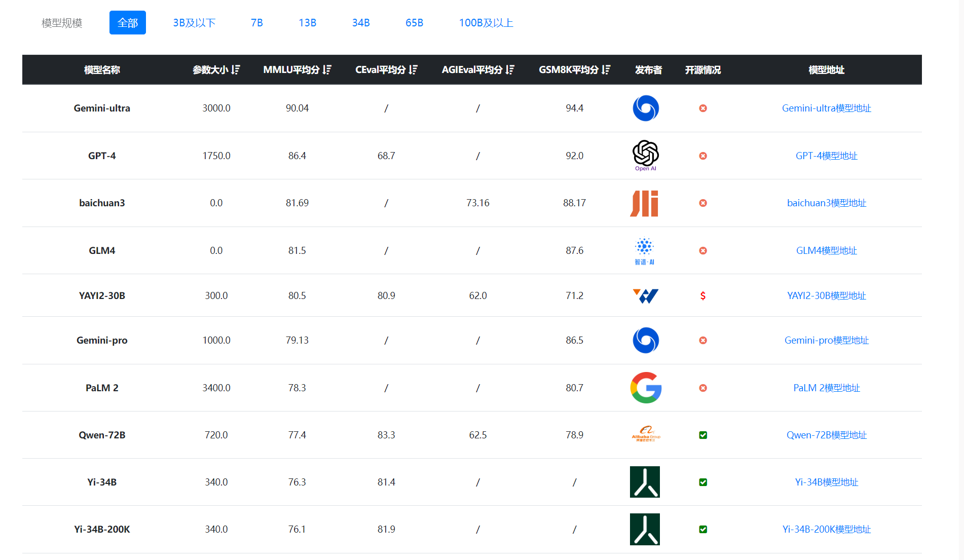Viewport: 964px width, 560px height.
Task: Open the baichuan3模型地址 link
Action: point(826,203)
